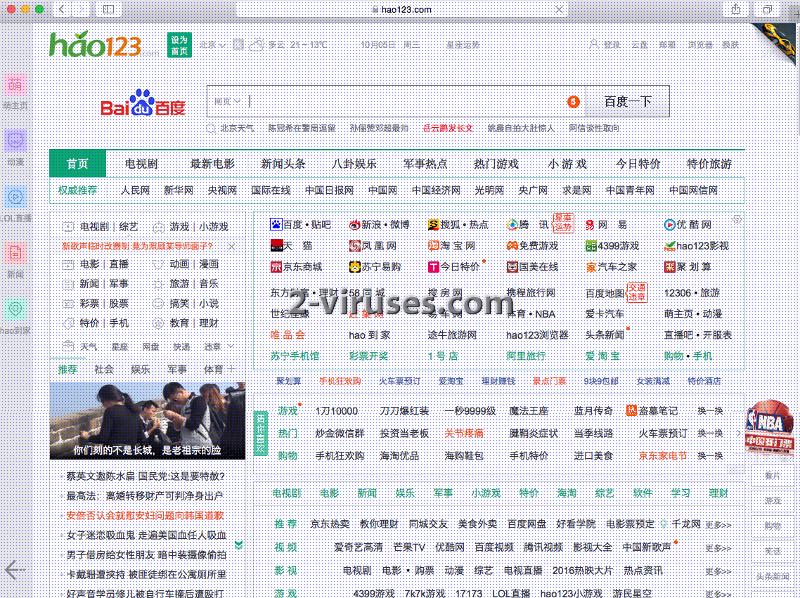Select the 军事热点 navigation tab
Image resolution: width=800 pixels, height=598 pixels.
424,164
